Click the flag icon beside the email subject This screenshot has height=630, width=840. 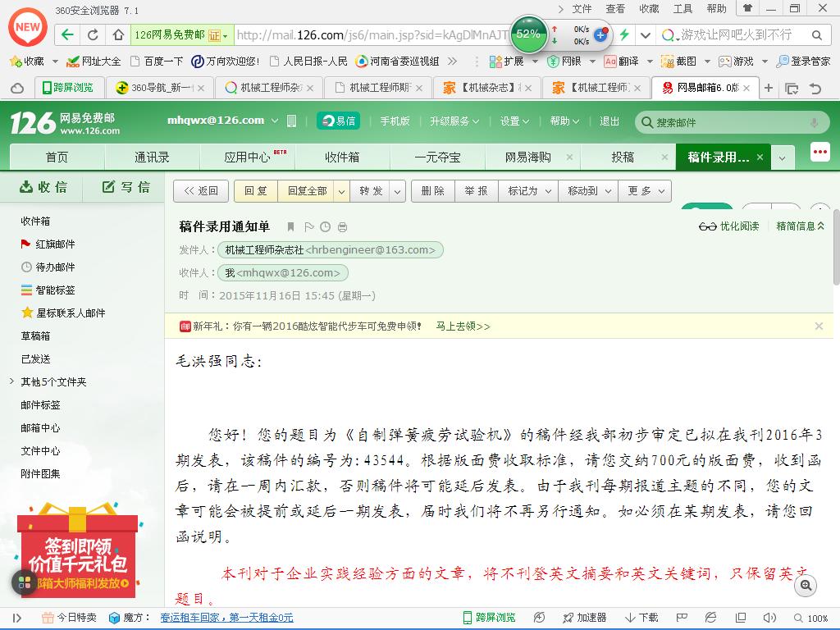[x=308, y=226]
